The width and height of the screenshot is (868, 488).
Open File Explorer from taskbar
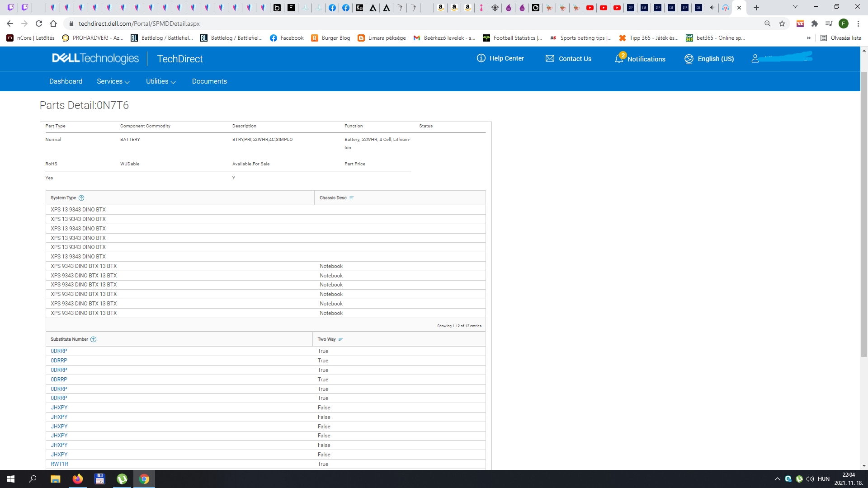coord(55,479)
